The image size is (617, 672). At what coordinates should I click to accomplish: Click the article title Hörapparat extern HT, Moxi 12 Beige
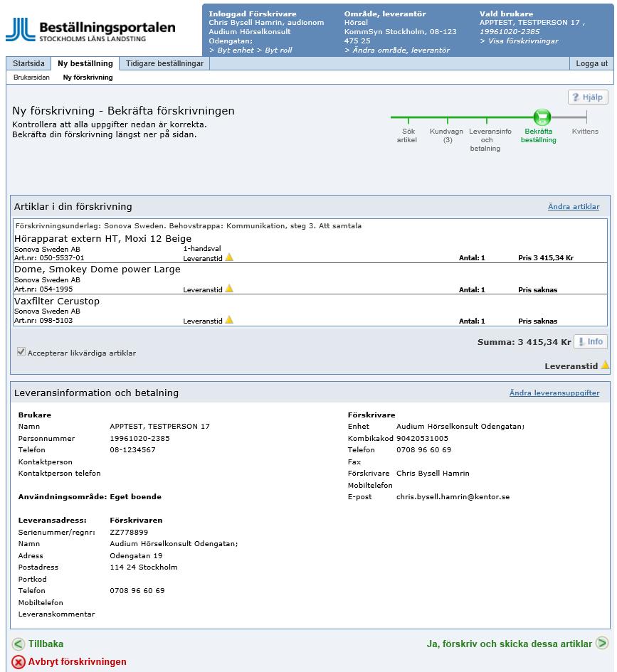[x=103, y=238]
